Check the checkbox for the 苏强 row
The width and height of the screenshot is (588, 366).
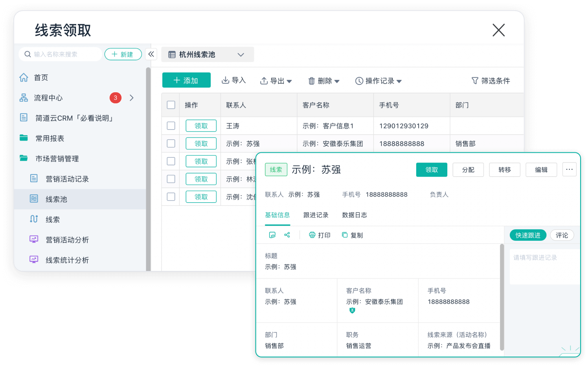tap(171, 143)
